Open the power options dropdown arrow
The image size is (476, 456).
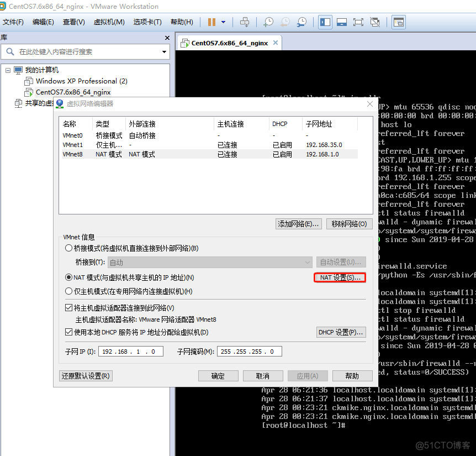click(224, 22)
